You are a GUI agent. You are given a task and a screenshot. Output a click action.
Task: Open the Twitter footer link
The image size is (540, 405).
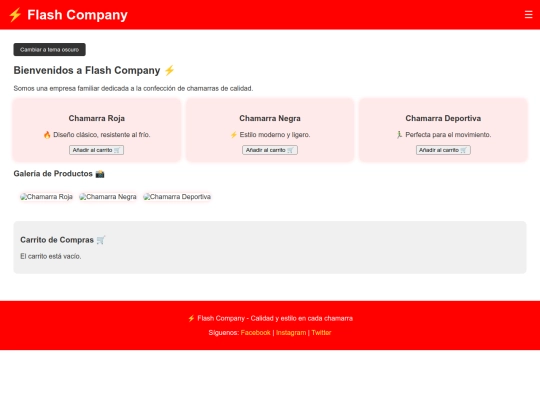pos(321,333)
